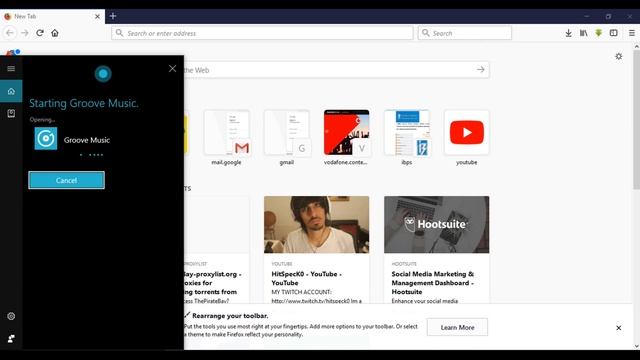
Task: Click Social Media Marketing Hootsuite title
Action: [433, 283]
